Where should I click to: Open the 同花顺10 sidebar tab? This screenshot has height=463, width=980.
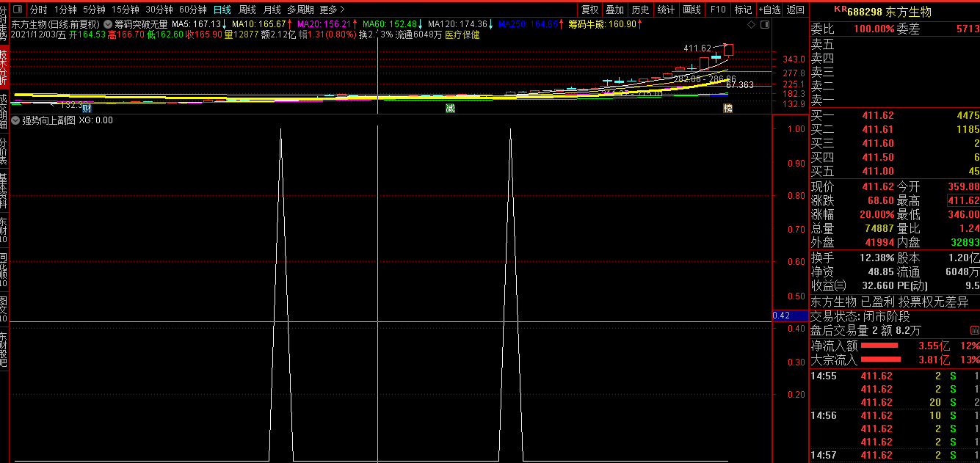(4, 270)
